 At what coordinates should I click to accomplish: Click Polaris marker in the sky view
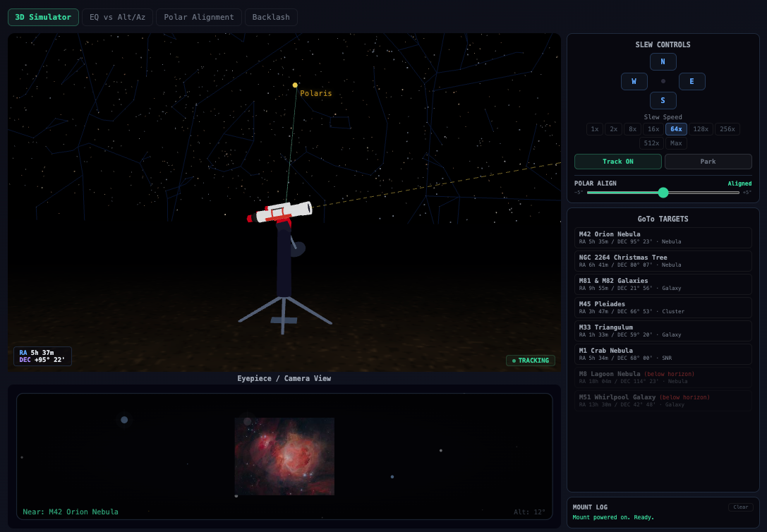pos(294,85)
